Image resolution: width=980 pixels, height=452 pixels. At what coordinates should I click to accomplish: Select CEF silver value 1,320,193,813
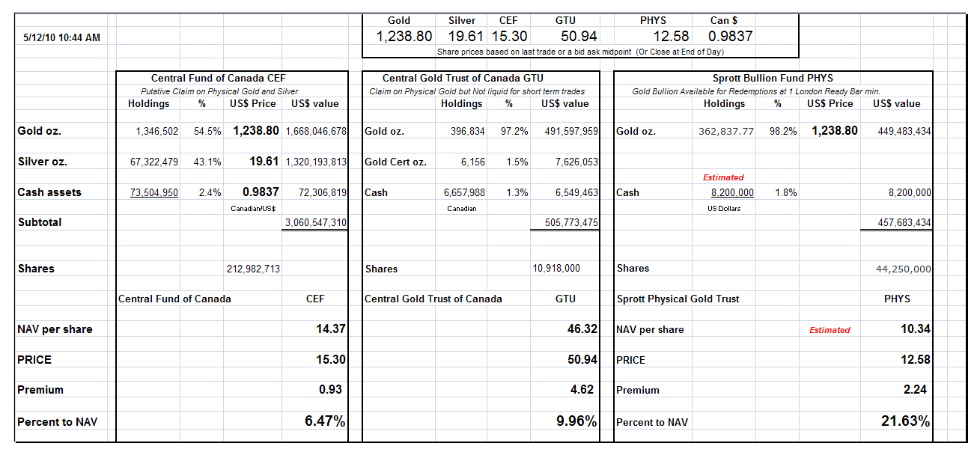point(314,162)
